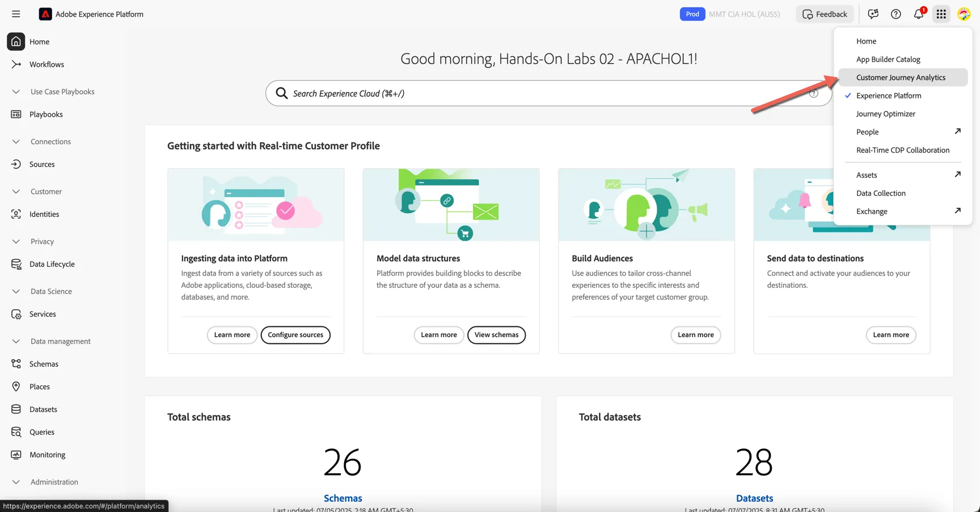Select App Builder Catalog menu item

[x=903, y=60]
